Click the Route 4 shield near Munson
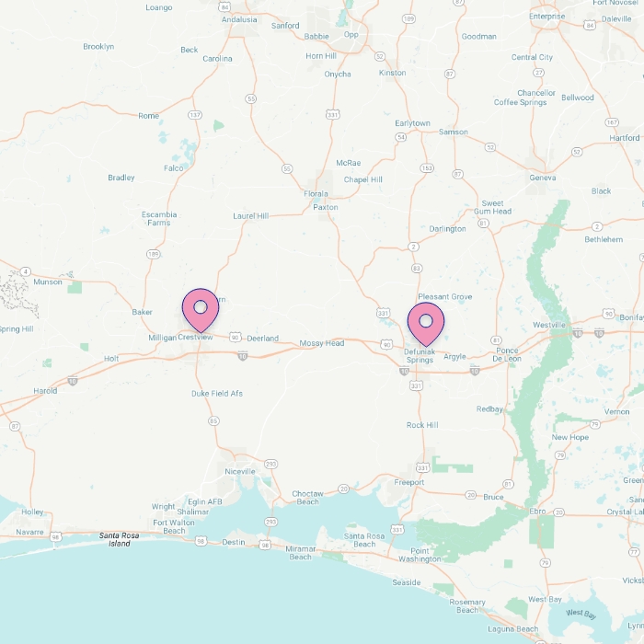The height and width of the screenshot is (644, 644). pos(26,271)
